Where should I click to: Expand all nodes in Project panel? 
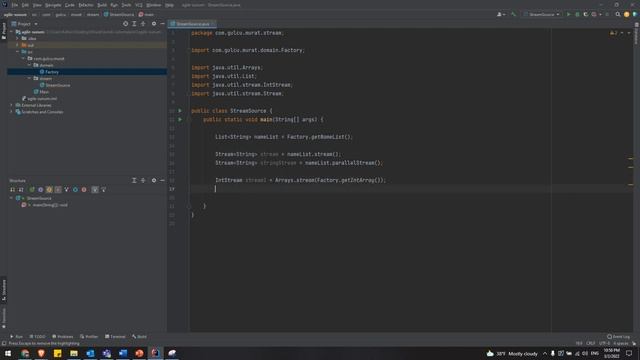pos(134,24)
